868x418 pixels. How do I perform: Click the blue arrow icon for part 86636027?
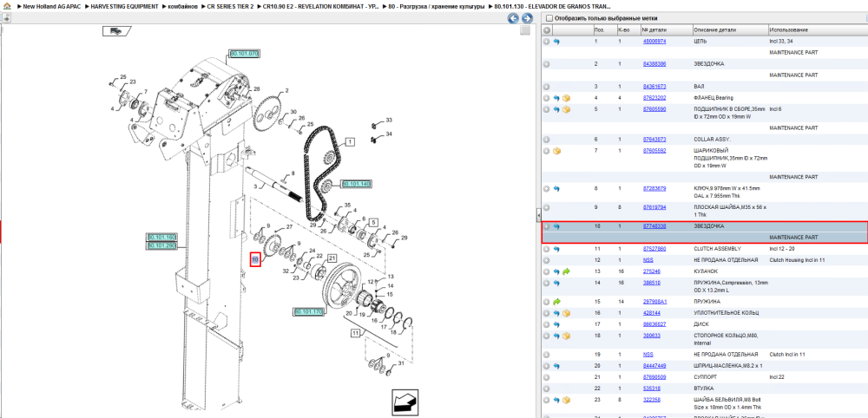[556, 324]
